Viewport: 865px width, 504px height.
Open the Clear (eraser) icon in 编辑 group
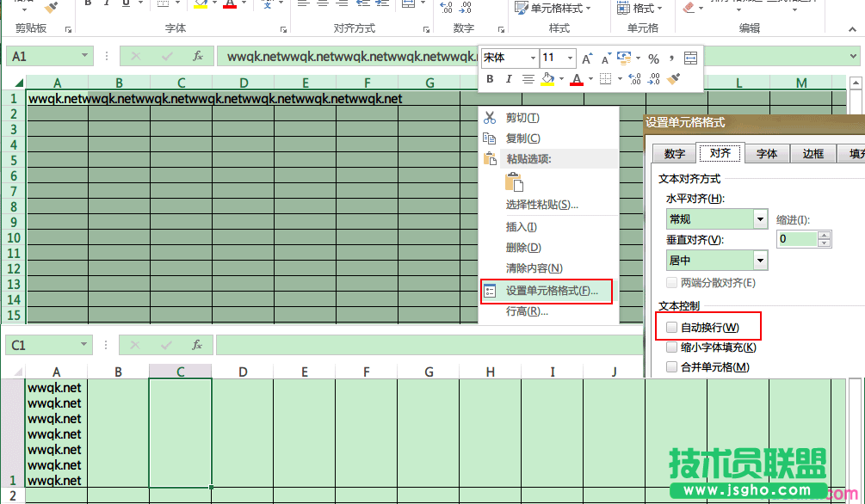click(687, 7)
